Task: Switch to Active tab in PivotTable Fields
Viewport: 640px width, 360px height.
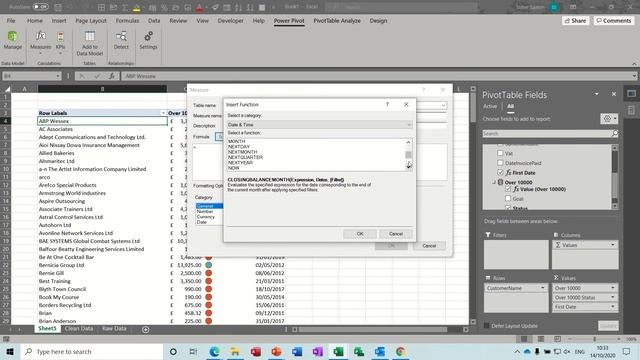Action: click(x=490, y=106)
